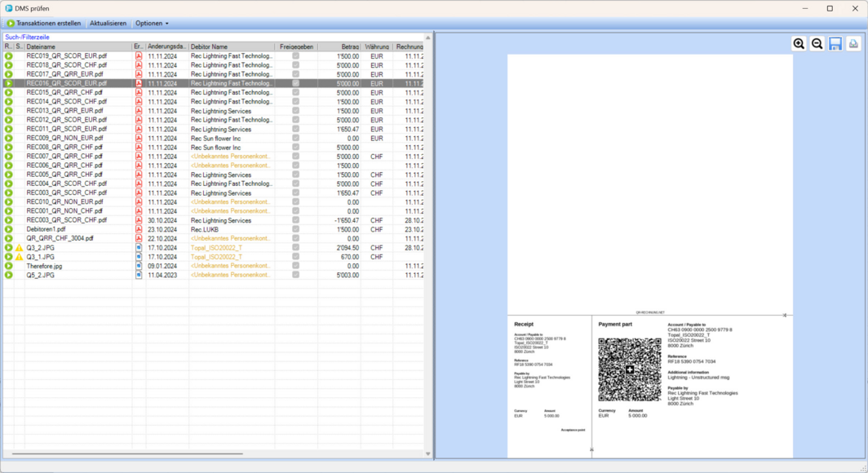Save the previewed document with disk icon
This screenshot has height=473, width=868.
pos(835,44)
